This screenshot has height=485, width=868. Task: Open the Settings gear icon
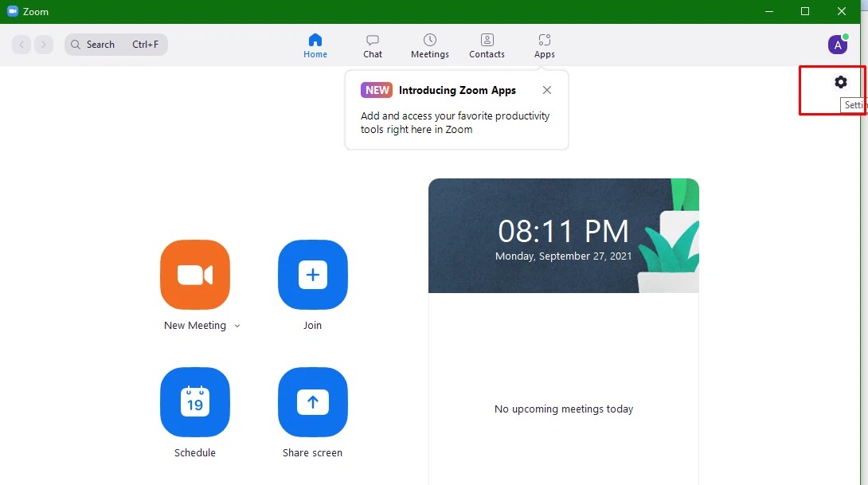[840, 82]
